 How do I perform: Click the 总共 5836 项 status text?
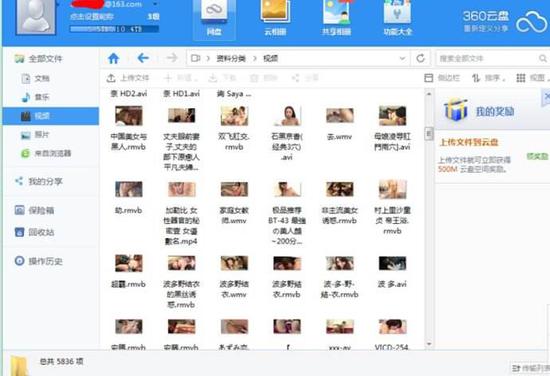point(61,361)
